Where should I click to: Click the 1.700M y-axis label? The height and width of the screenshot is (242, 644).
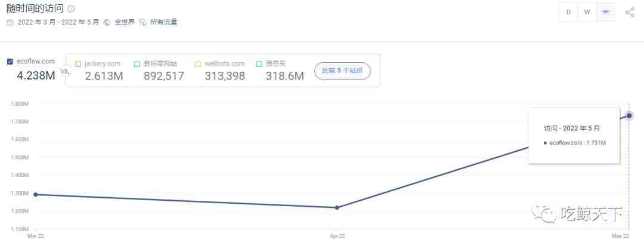(x=19, y=121)
